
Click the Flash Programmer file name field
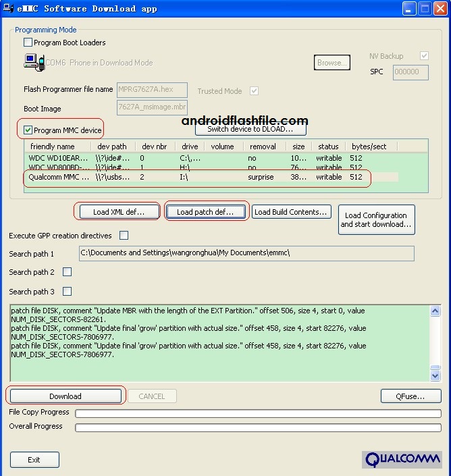pos(152,90)
